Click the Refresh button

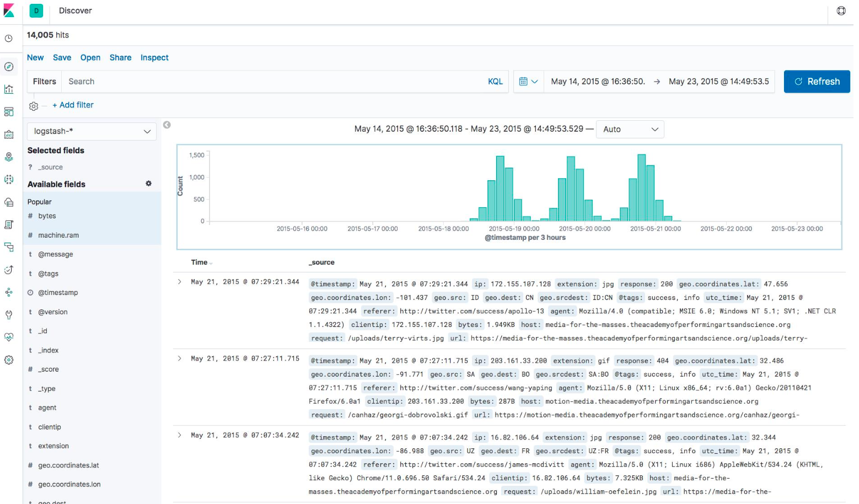[x=817, y=82]
